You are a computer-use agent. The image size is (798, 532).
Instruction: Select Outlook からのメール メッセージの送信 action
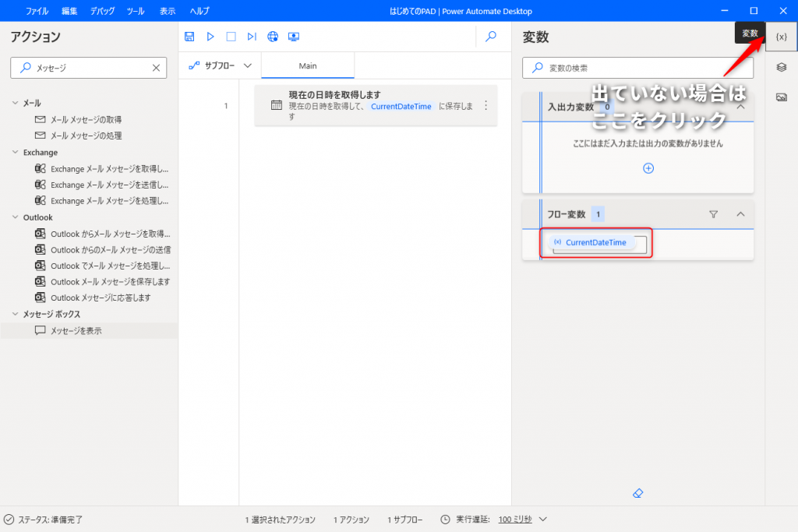click(103, 250)
